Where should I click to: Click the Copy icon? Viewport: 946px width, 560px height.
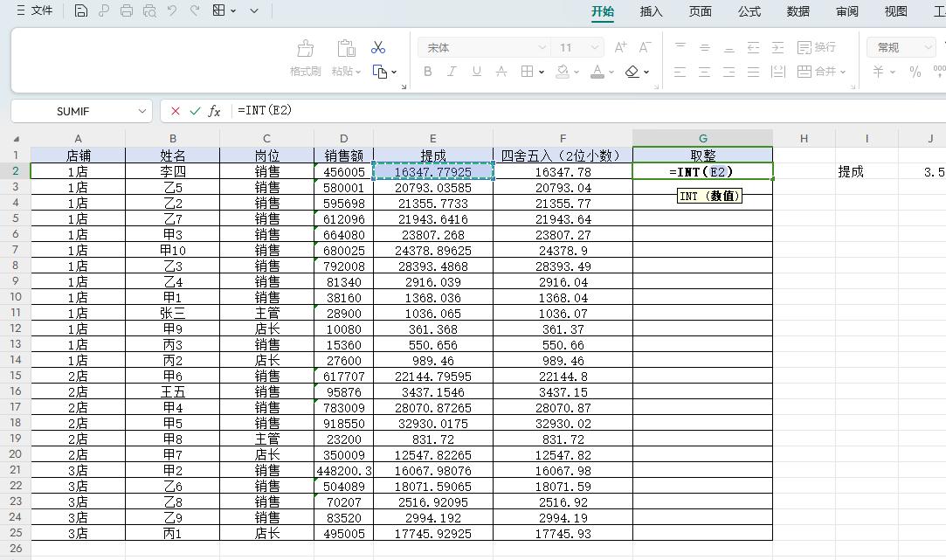point(379,72)
